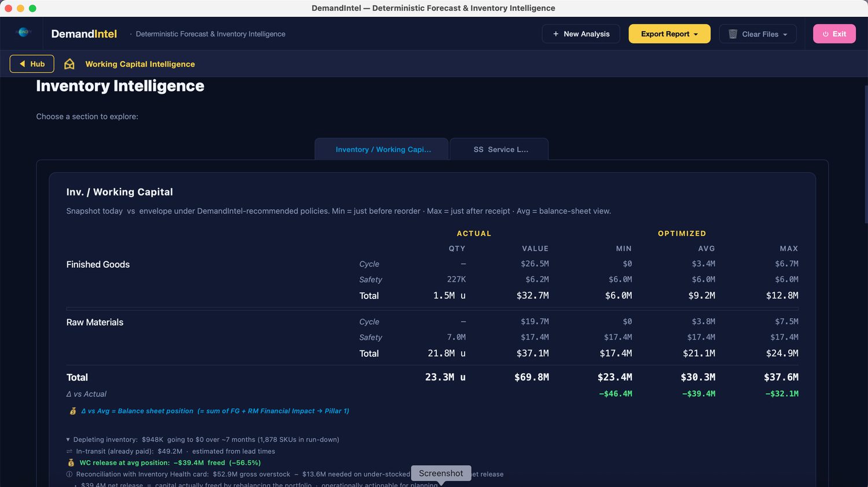Click the back arrow icon on Hub button
Image resolution: width=868 pixels, height=487 pixels.
coord(23,64)
